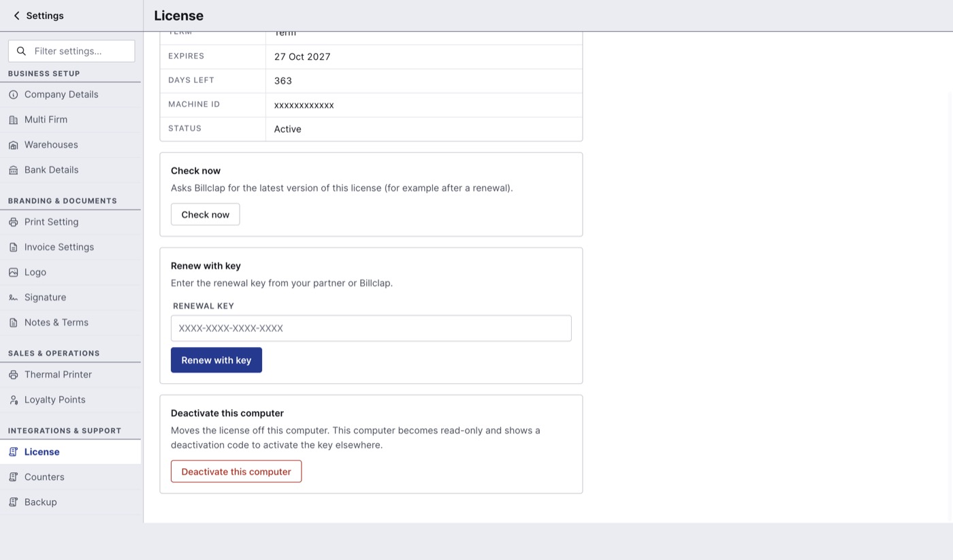The image size is (953, 560).
Task: Navigate to Invoice Settings
Action: tap(71, 247)
